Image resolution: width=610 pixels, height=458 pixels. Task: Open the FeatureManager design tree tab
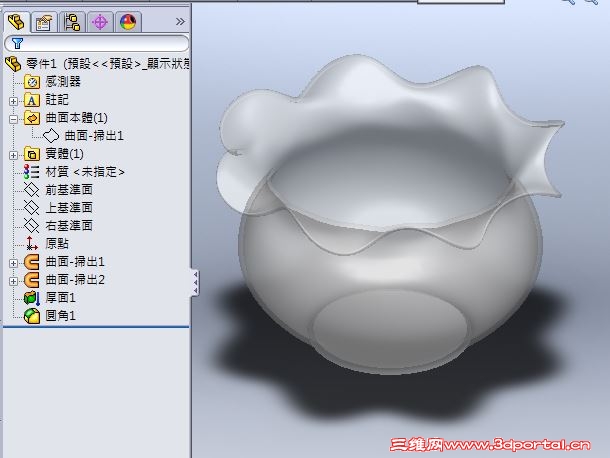click(x=17, y=22)
